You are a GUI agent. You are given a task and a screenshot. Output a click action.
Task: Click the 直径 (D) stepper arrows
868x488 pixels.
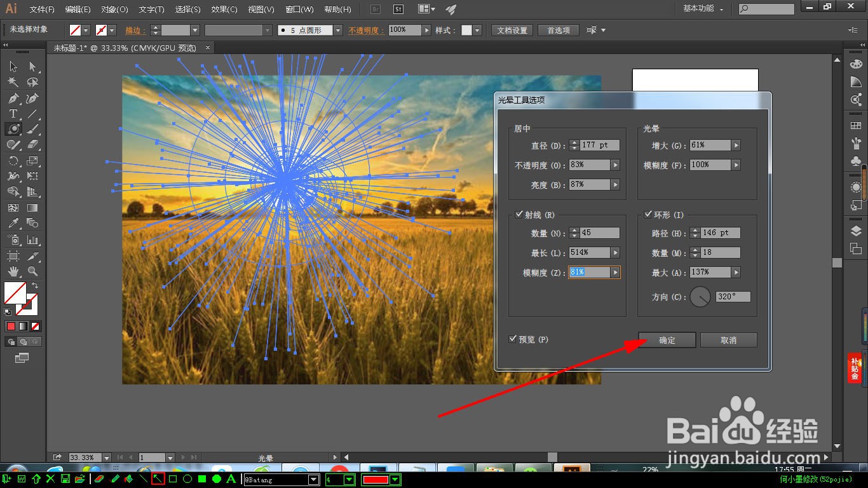tap(574, 145)
